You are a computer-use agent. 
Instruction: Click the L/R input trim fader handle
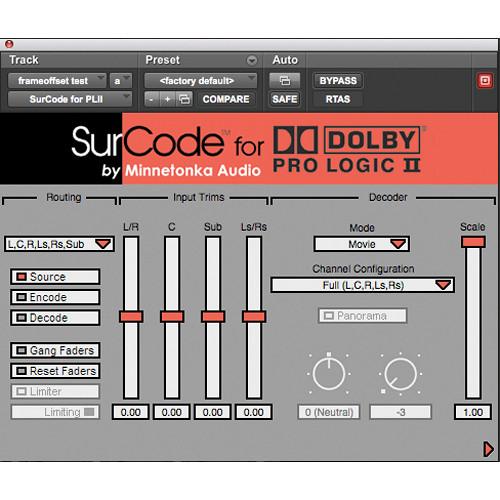point(131,316)
